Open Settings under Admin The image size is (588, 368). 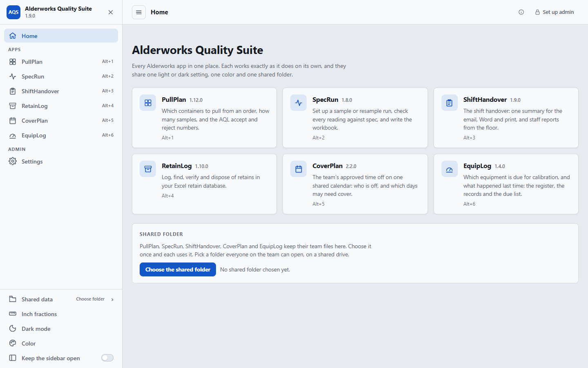(x=61, y=162)
